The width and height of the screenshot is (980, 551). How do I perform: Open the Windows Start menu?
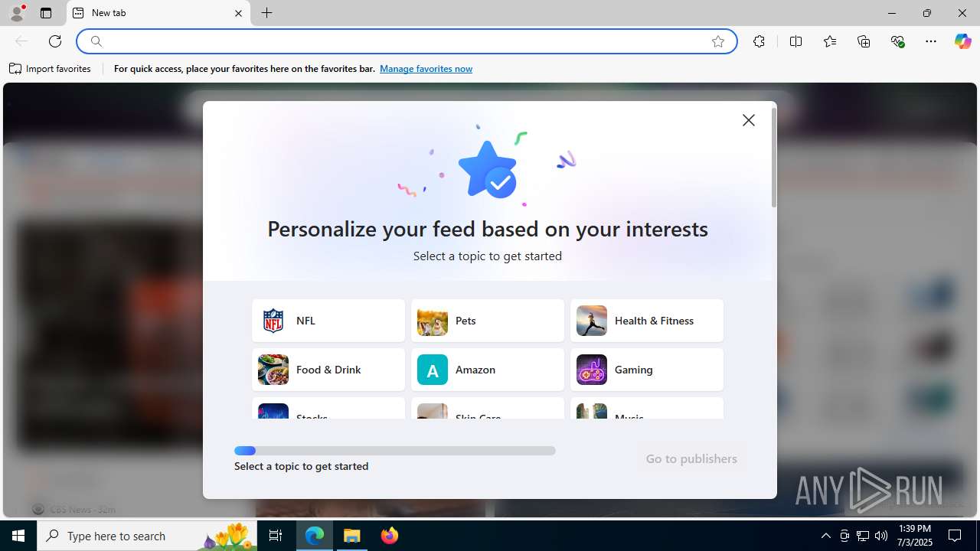18,536
